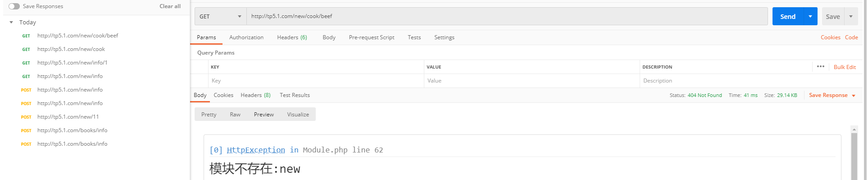Toggle the Save Responses switch
The height and width of the screenshot is (180, 868).
click(14, 6)
